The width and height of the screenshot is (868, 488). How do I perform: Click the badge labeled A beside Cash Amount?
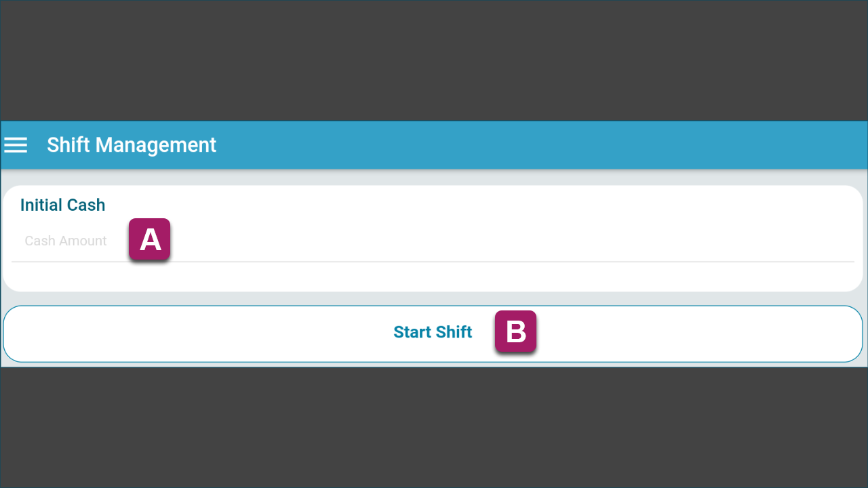[149, 239]
